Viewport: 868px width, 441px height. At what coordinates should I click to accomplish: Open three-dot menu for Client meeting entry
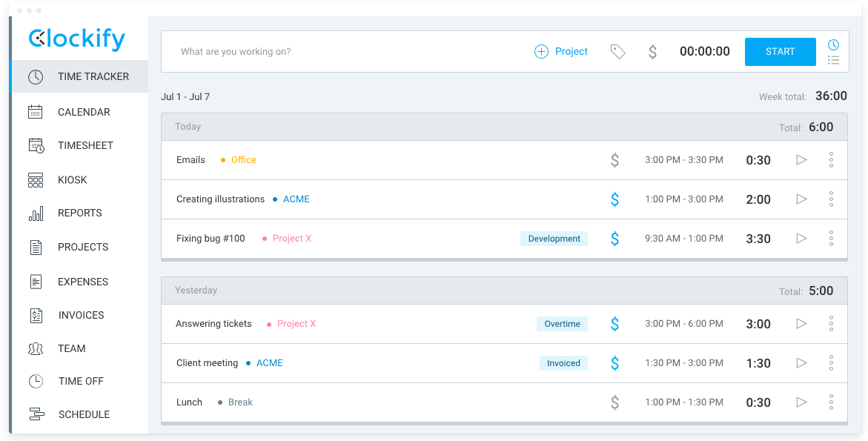831,363
